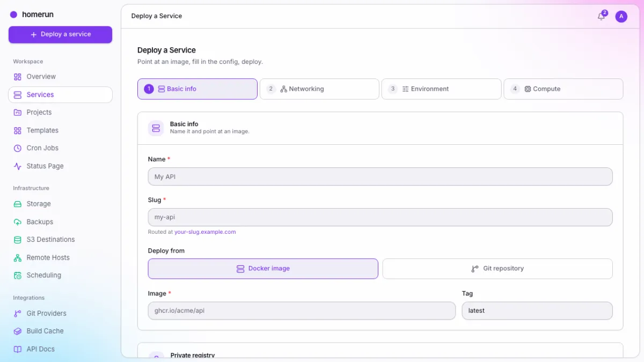
Task: Click the Status Page pulse icon
Action: coord(18,166)
